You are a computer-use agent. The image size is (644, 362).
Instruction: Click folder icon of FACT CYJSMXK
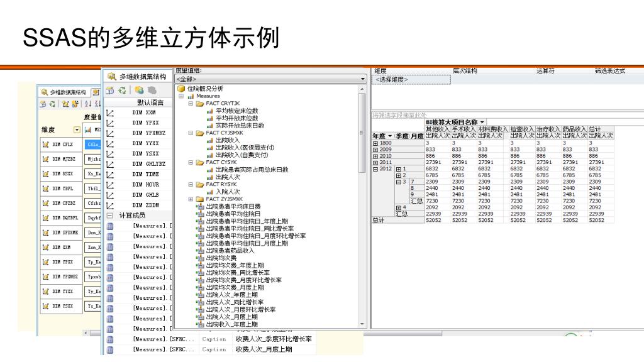pos(199,133)
